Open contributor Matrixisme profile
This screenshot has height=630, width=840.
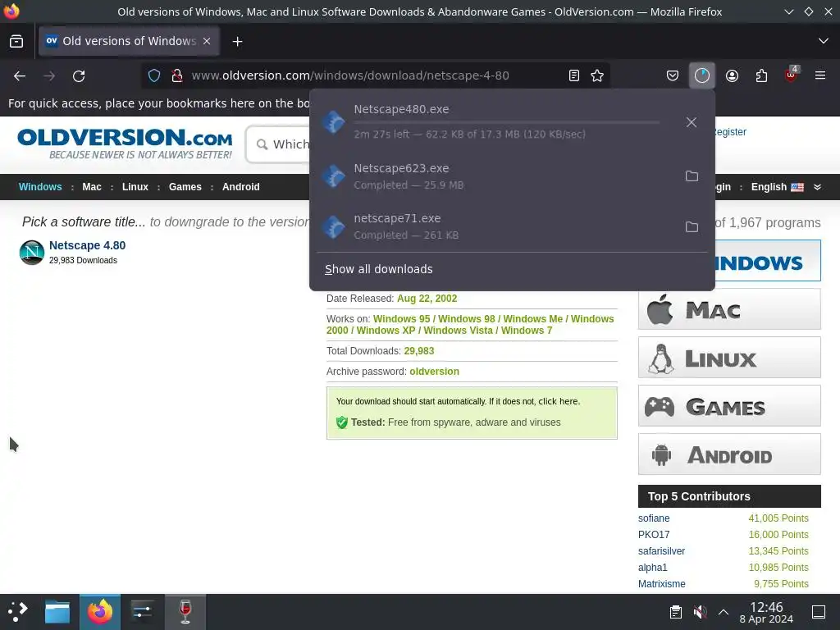662,584
